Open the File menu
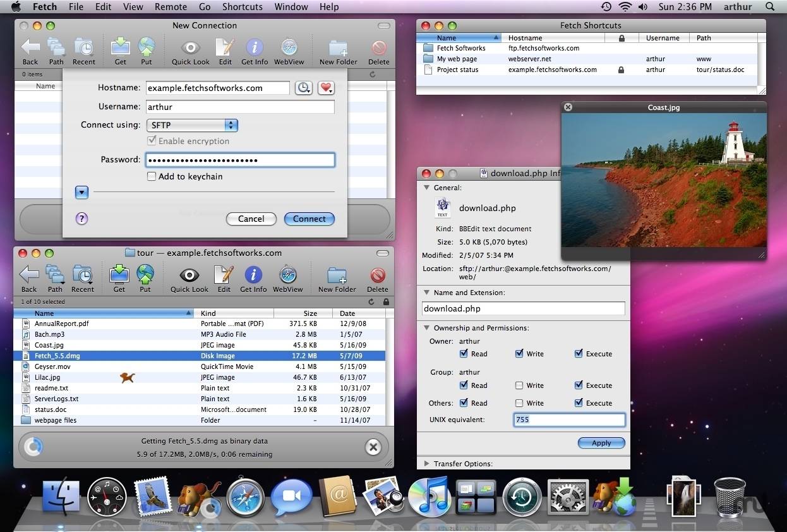 coord(76,7)
